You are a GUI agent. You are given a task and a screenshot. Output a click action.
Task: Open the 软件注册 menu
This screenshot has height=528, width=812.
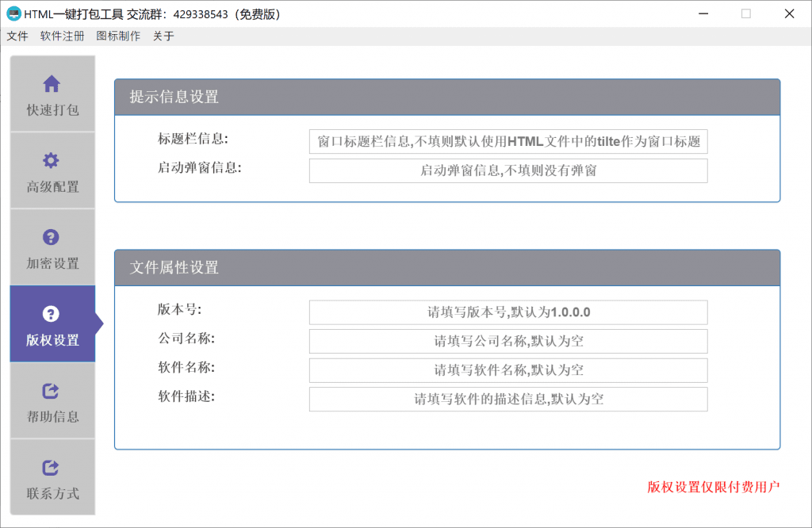coord(61,36)
